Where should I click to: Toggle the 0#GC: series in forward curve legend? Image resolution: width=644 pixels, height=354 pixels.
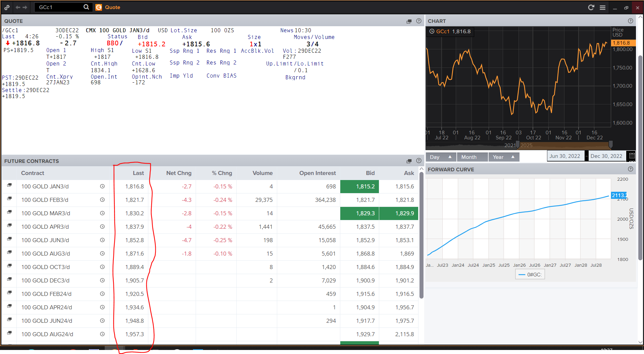(530, 275)
